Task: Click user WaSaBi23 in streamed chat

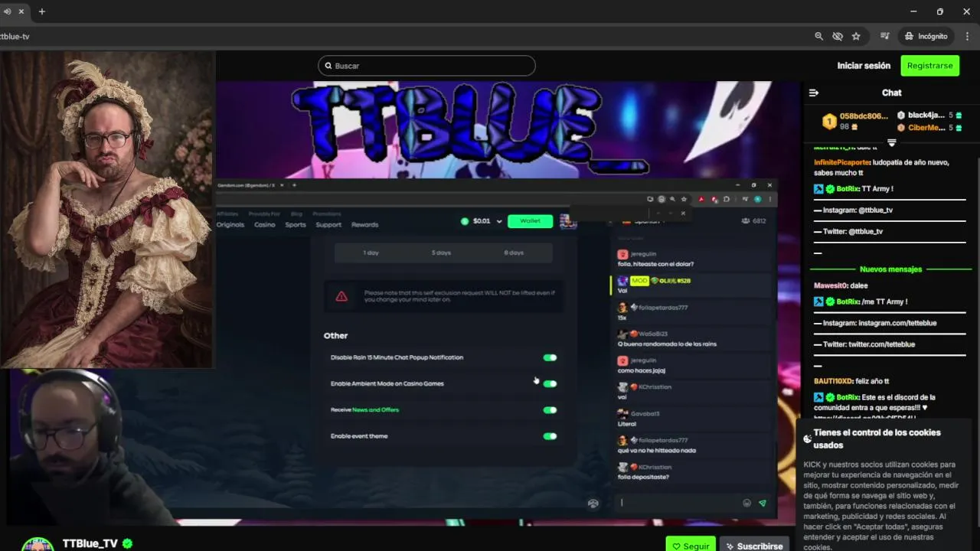Action: coord(653,334)
